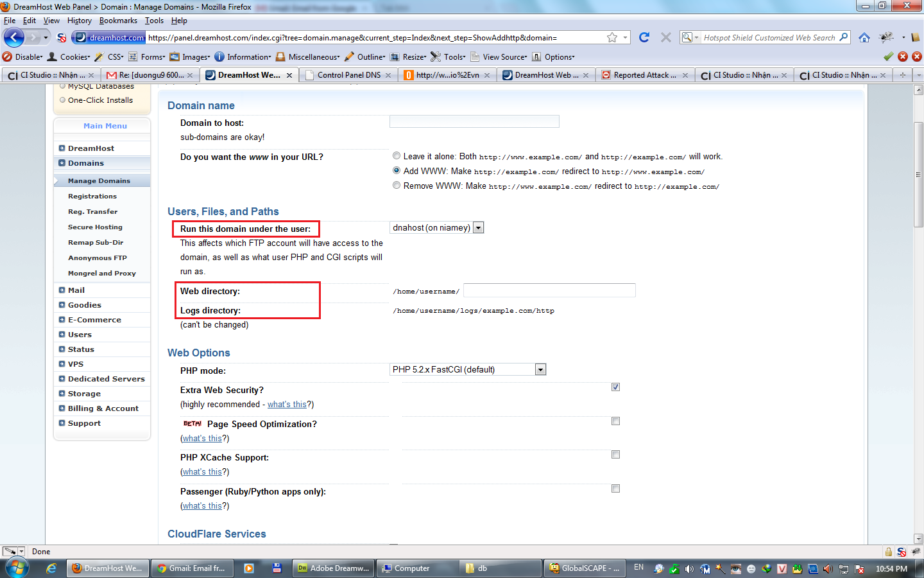Open the Registrations sidebar link
924x578 pixels.
point(92,196)
